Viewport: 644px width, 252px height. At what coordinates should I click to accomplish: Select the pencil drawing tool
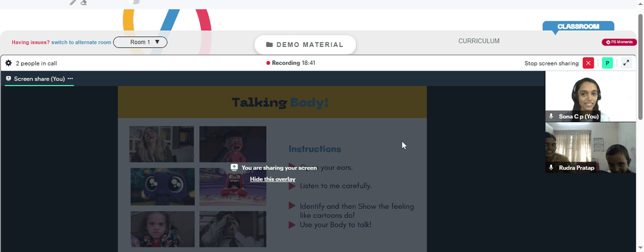tap(73, 3)
